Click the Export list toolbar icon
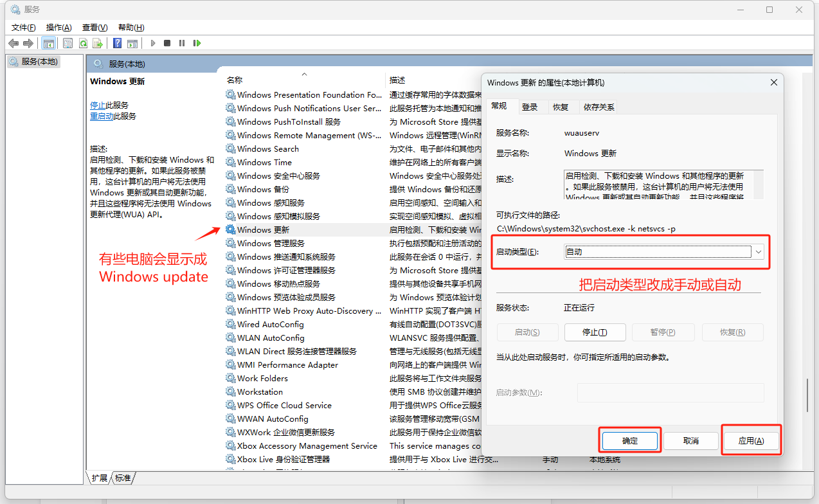Viewport: 819px width, 504px height. pyautogui.click(x=98, y=42)
